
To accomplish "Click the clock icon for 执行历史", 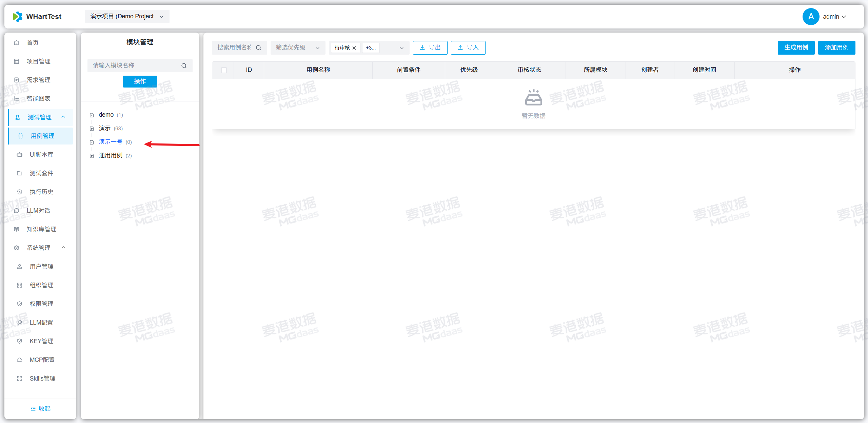I will (20, 192).
